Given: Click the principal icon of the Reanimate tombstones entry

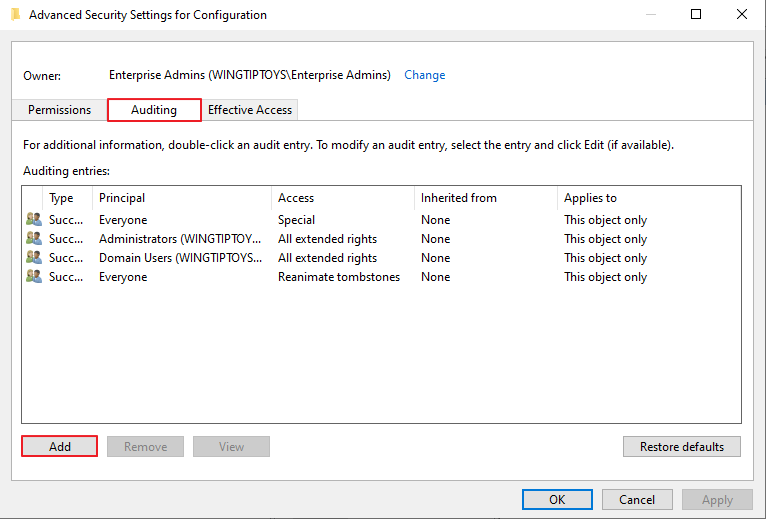Looking at the screenshot, I should (34, 276).
